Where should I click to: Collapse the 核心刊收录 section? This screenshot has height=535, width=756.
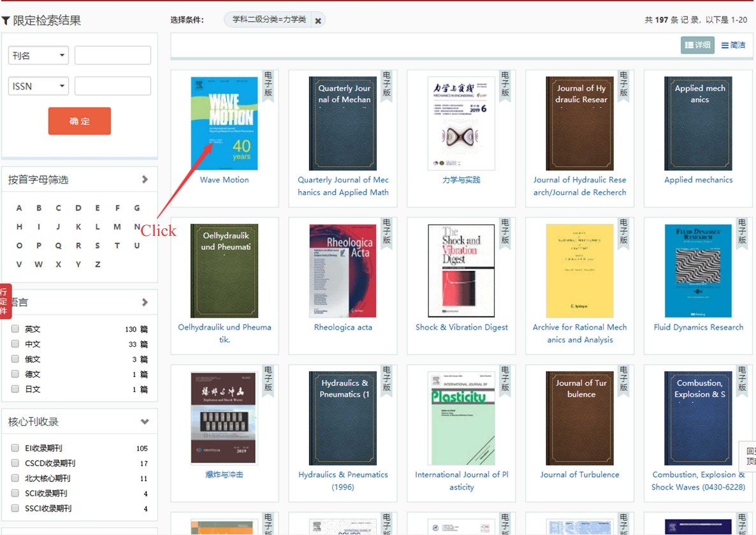pos(145,421)
